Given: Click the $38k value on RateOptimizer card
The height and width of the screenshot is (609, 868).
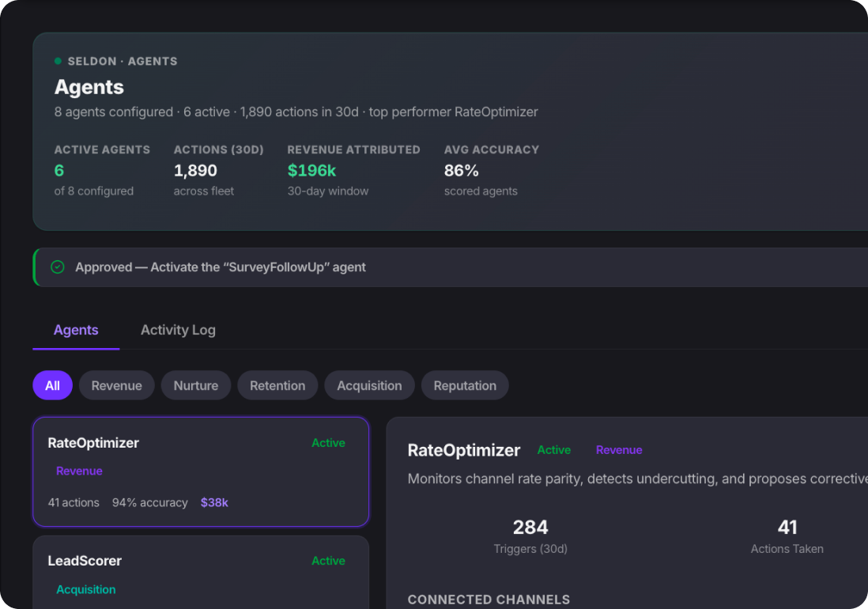Looking at the screenshot, I should pos(214,503).
